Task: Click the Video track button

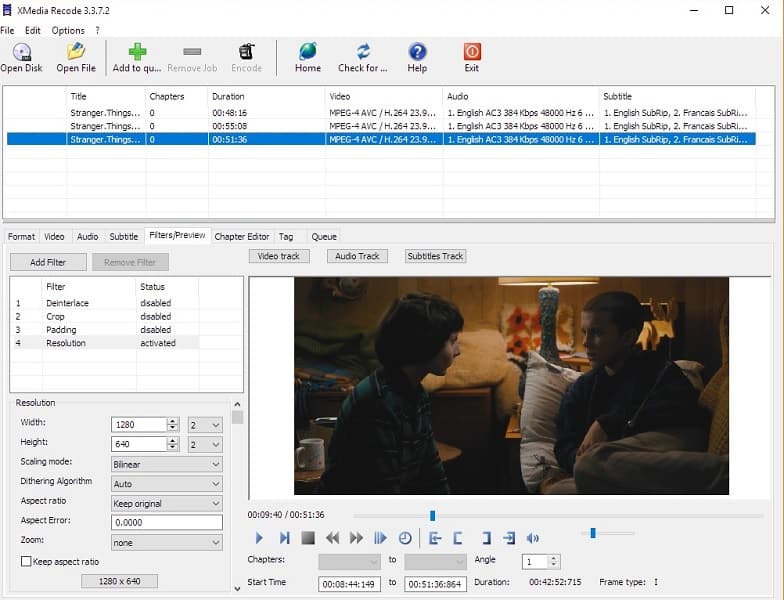Action: click(278, 256)
